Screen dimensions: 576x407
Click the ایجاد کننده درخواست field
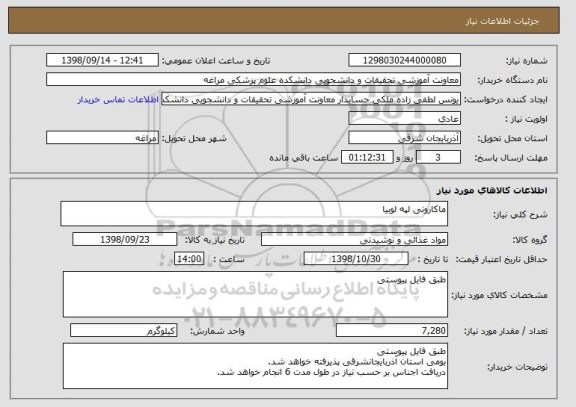[x=311, y=99]
